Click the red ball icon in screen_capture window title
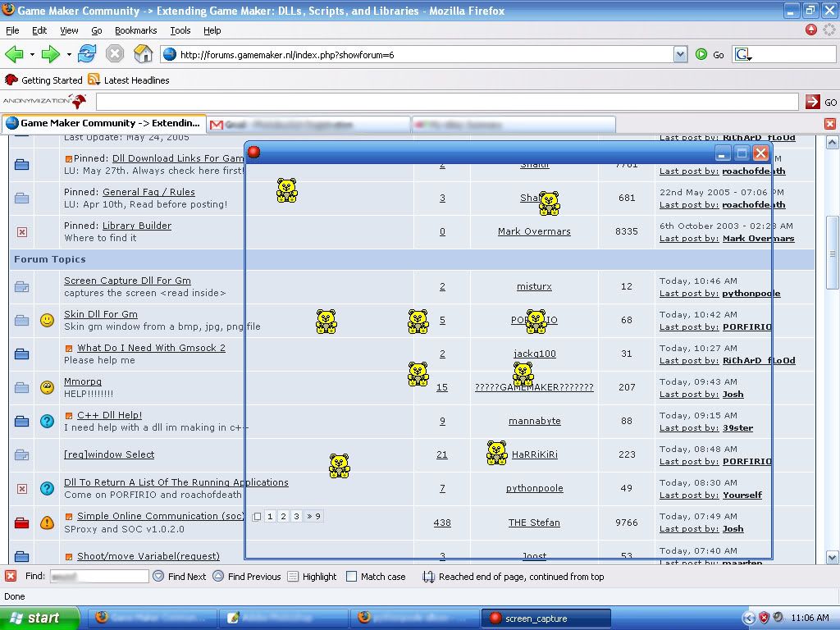 point(254,152)
